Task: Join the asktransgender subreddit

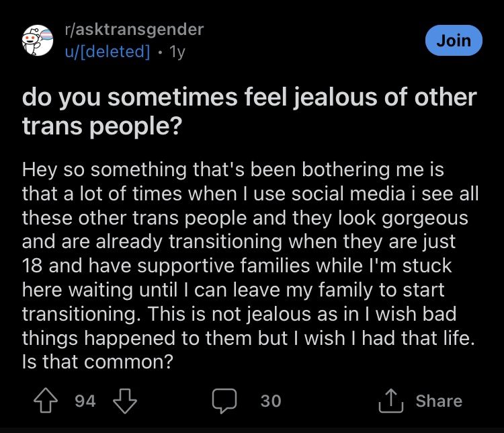Action: (x=454, y=40)
